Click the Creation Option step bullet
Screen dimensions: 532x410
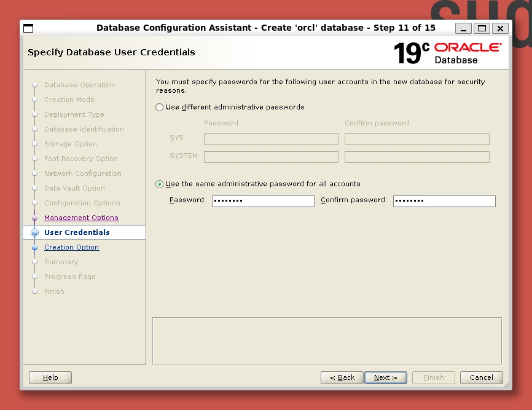point(35,248)
